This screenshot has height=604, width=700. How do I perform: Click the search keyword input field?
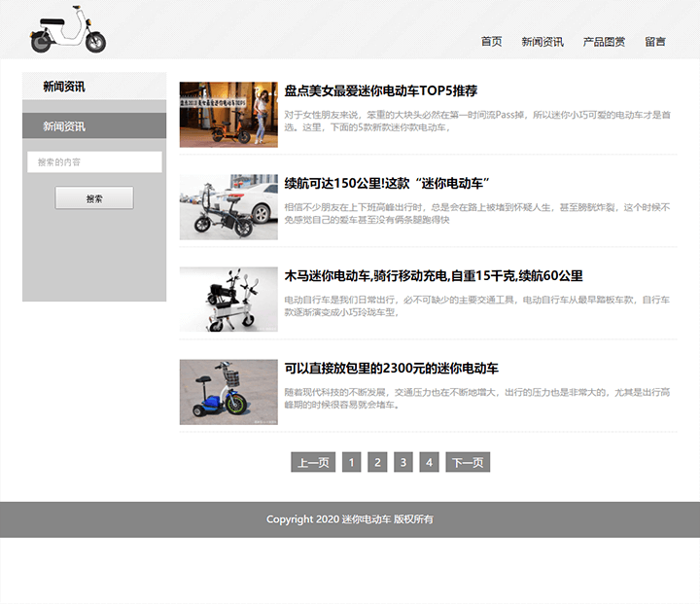(x=94, y=162)
